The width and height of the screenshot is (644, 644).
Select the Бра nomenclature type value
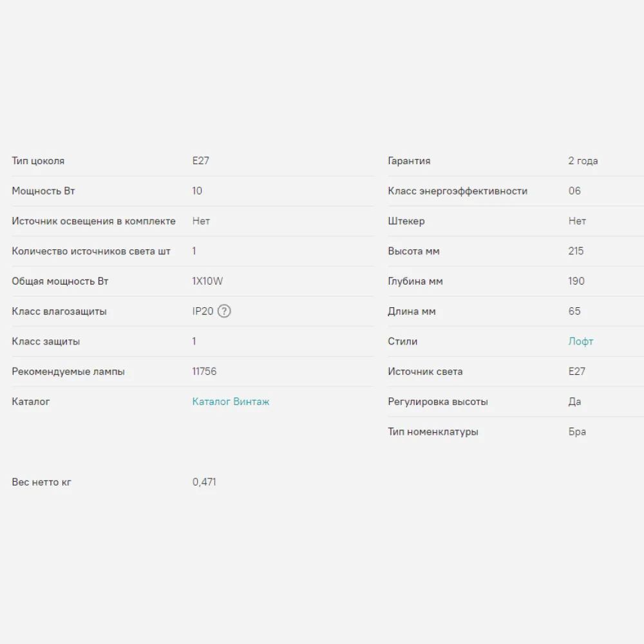pyautogui.click(x=577, y=431)
